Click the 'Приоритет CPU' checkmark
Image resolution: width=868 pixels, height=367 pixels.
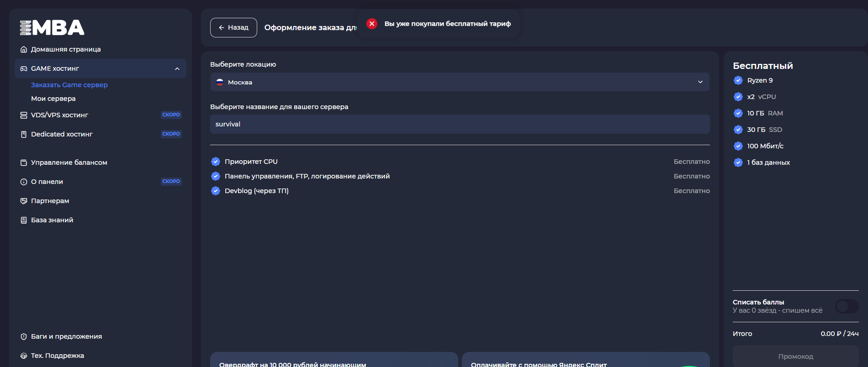[x=216, y=162]
